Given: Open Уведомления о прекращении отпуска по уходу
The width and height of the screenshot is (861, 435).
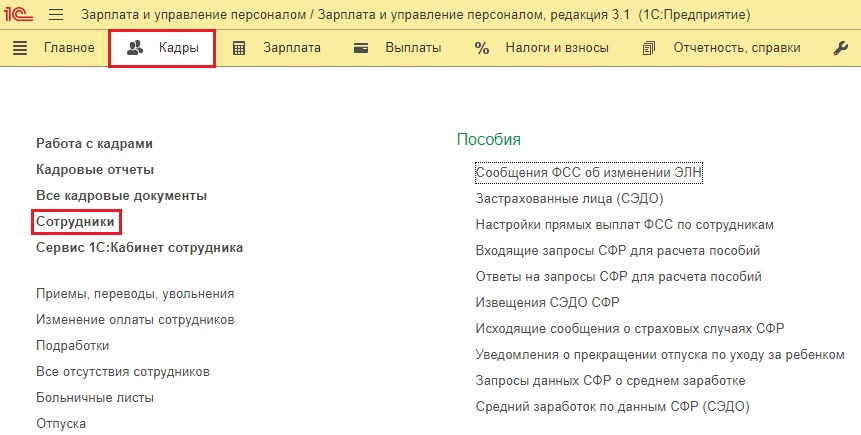Looking at the screenshot, I should [x=660, y=355].
